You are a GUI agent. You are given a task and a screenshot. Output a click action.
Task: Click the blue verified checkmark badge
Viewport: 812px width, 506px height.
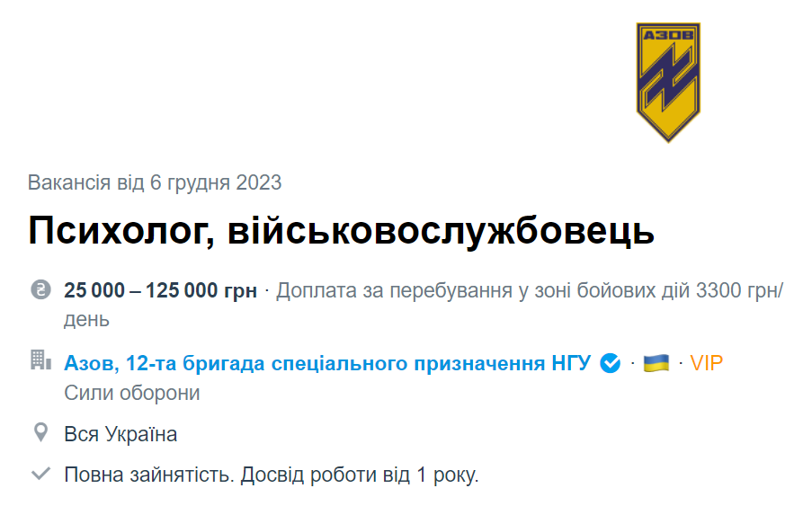tap(611, 363)
